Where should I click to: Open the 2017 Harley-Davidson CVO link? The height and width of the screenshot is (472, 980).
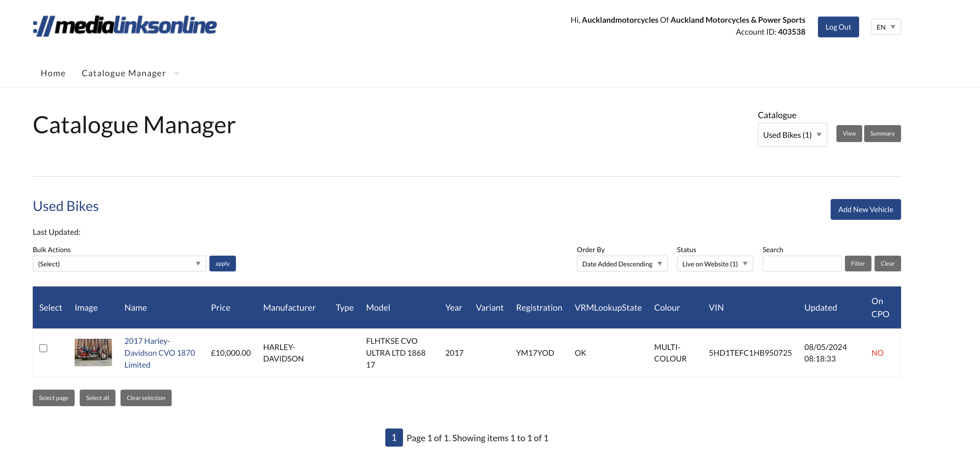159,353
